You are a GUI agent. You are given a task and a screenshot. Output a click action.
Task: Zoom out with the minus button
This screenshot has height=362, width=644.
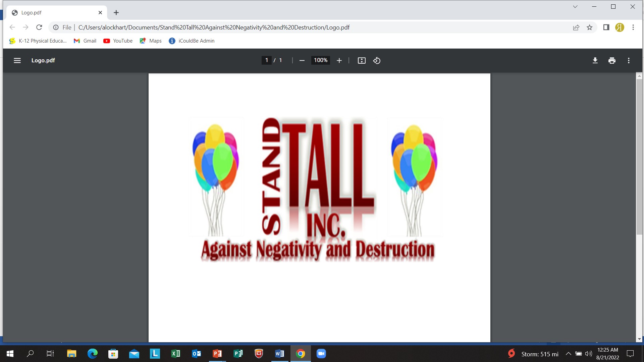pos(302,60)
